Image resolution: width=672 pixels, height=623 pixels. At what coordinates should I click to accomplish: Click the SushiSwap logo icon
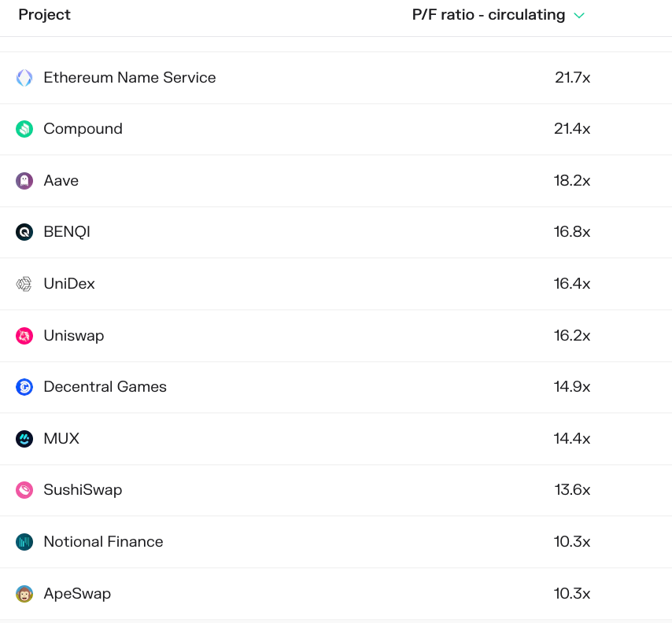click(x=24, y=490)
